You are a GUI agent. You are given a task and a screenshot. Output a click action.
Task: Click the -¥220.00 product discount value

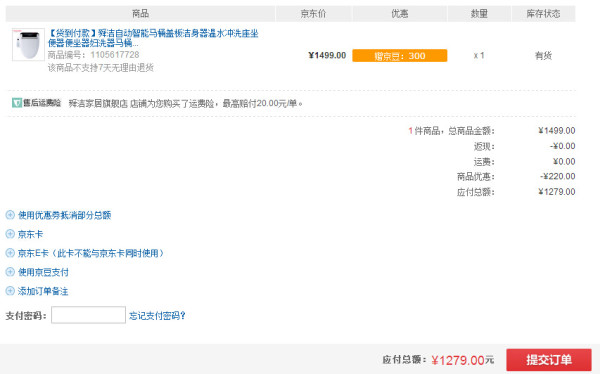[558, 176]
